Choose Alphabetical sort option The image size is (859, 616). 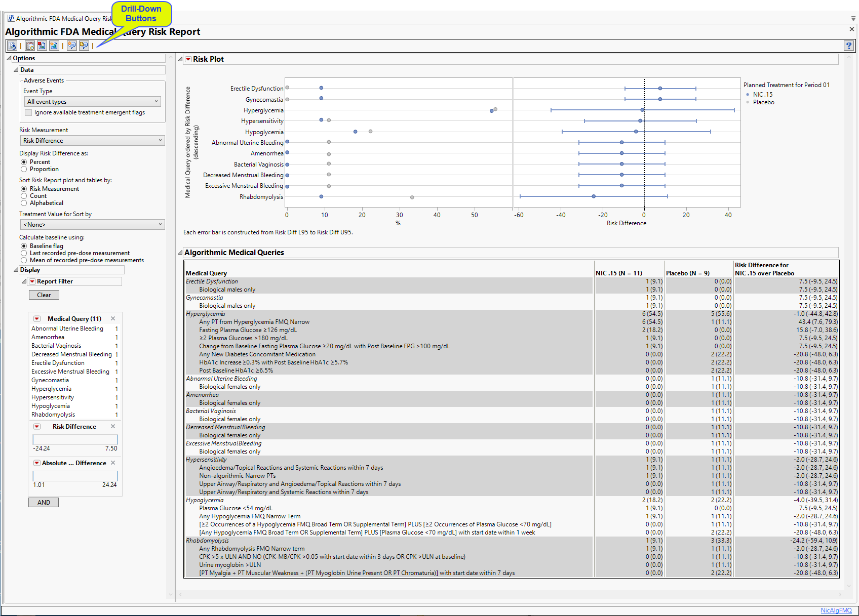pyautogui.click(x=24, y=203)
